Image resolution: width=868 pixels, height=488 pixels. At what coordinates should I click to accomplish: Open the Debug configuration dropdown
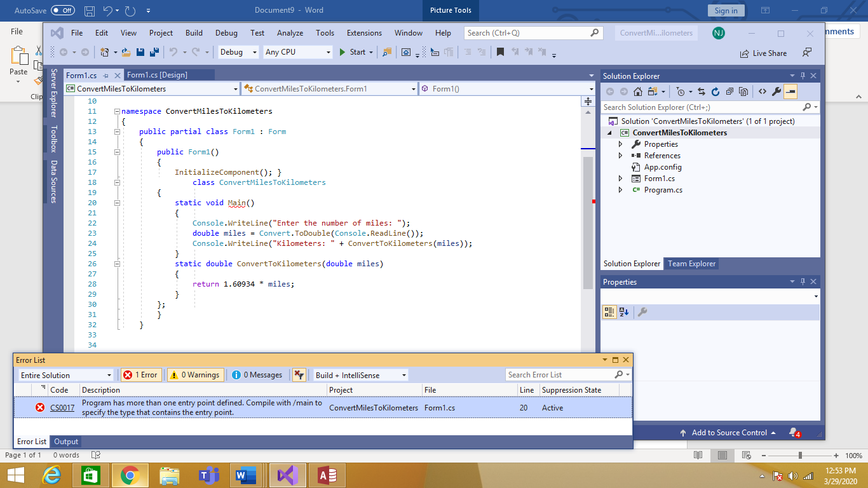coord(238,52)
